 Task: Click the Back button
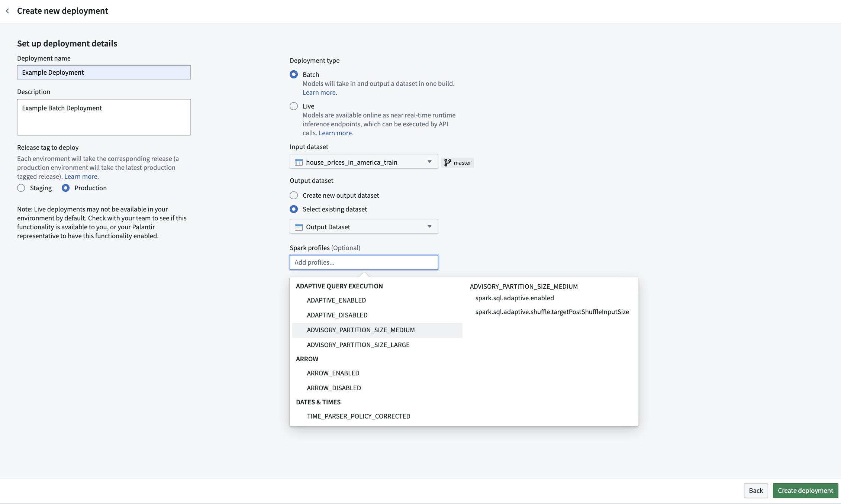[x=756, y=490]
